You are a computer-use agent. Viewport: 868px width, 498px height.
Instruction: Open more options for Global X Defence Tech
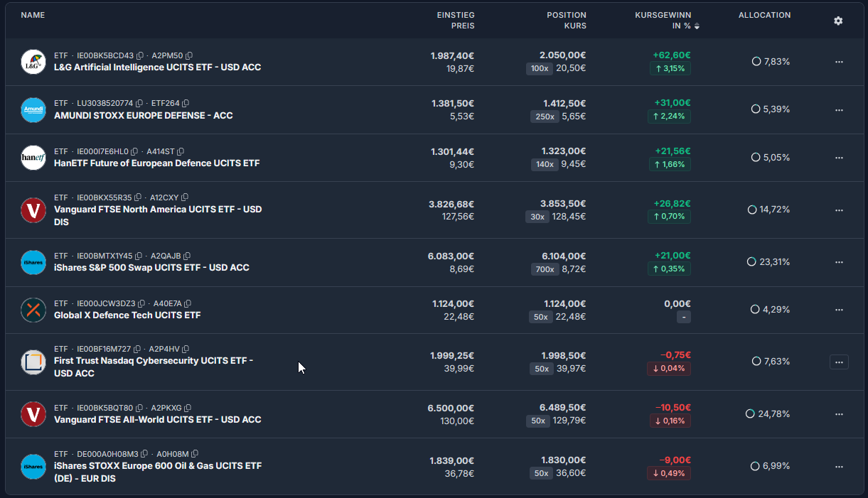(839, 310)
